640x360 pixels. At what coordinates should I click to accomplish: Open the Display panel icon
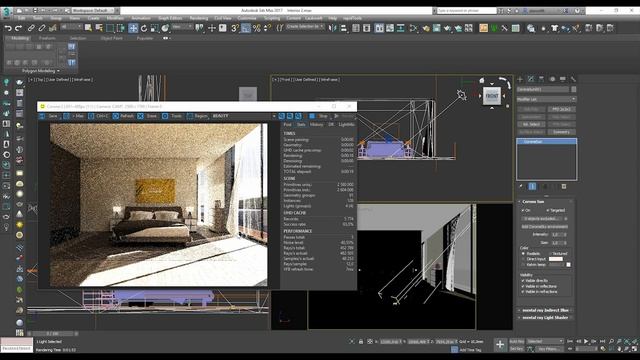[x=563, y=79]
